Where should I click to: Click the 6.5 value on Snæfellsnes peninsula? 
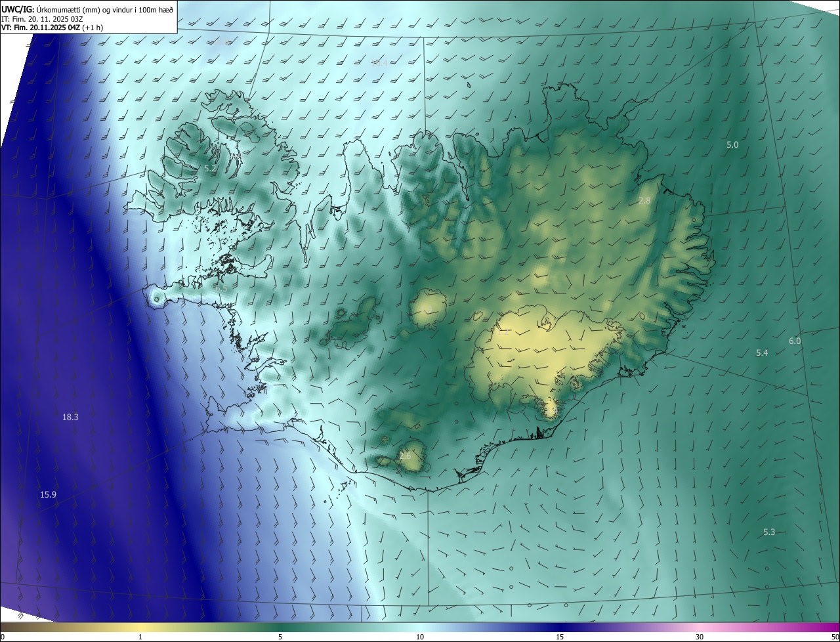pos(220,289)
